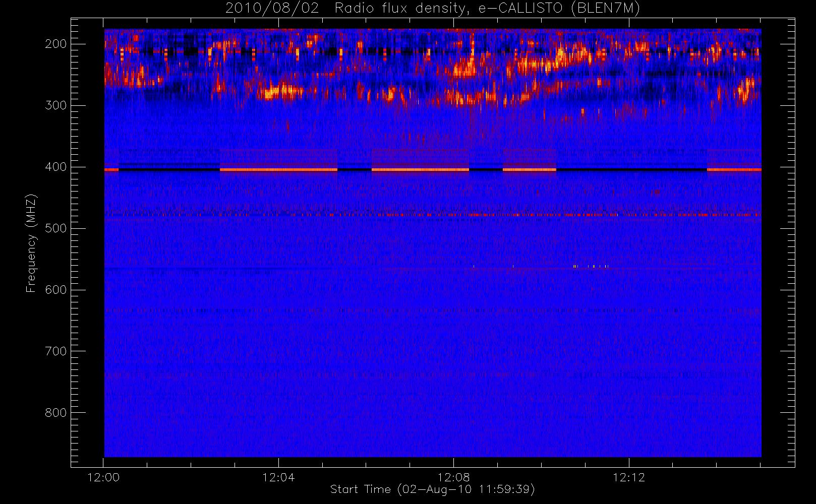Click the 'Start Time (02-Aug-10 11:59:39)' x-axis label
Image resolution: width=816 pixels, height=504 pixels.
[x=432, y=489]
